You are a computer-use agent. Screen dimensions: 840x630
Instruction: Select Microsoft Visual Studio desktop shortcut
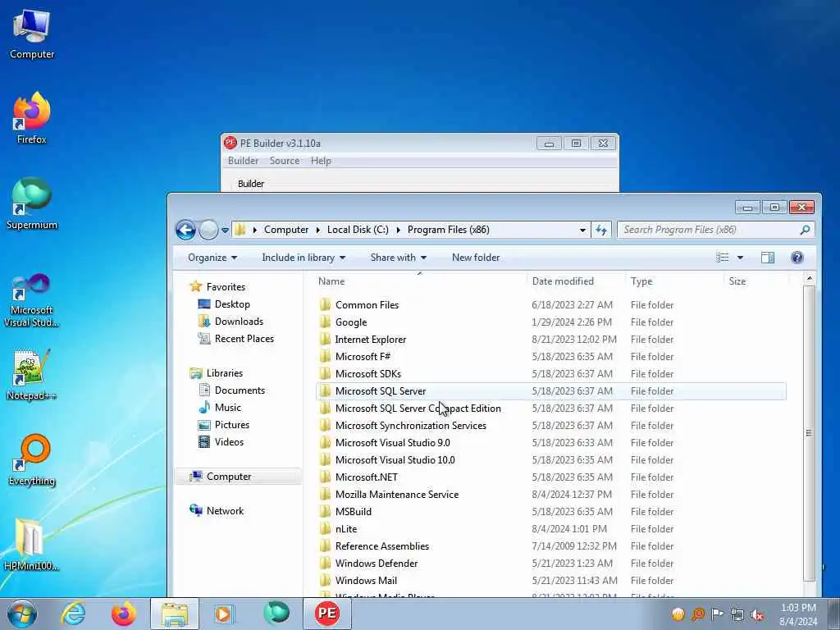pyautogui.click(x=32, y=300)
